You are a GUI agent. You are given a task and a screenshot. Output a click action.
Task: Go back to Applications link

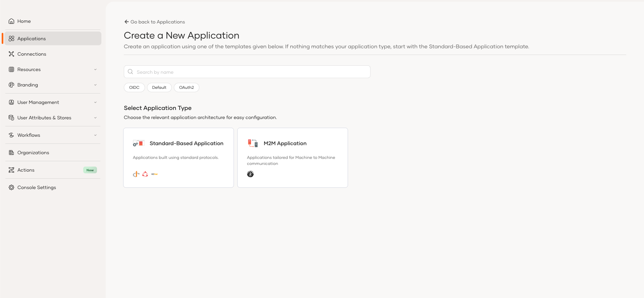[x=157, y=22]
